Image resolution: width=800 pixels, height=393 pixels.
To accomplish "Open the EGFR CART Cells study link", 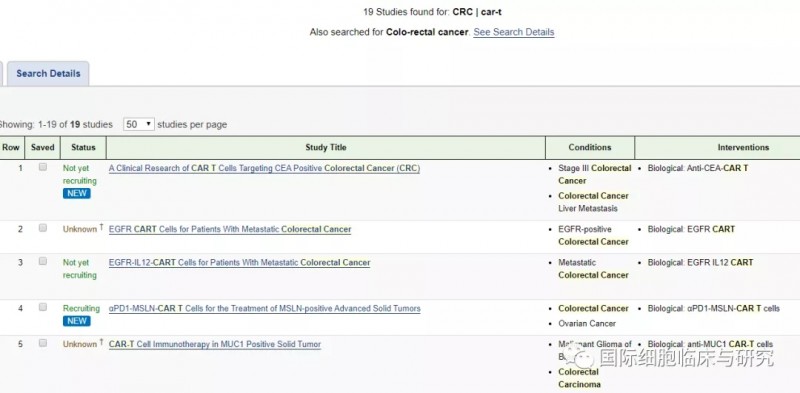I will pyautogui.click(x=230, y=230).
